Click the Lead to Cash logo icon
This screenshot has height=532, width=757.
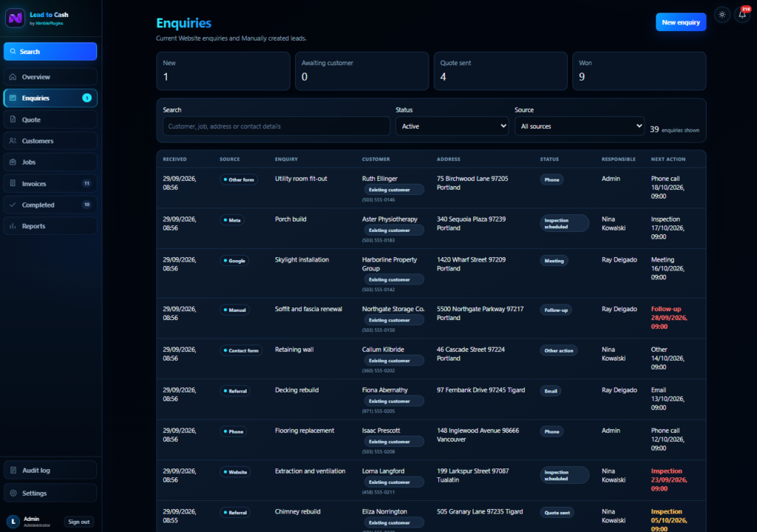point(15,18)
